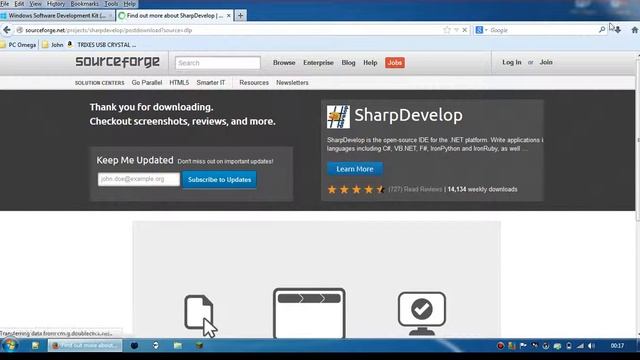Click the volume speaker tray icon

tap(592, 346)
